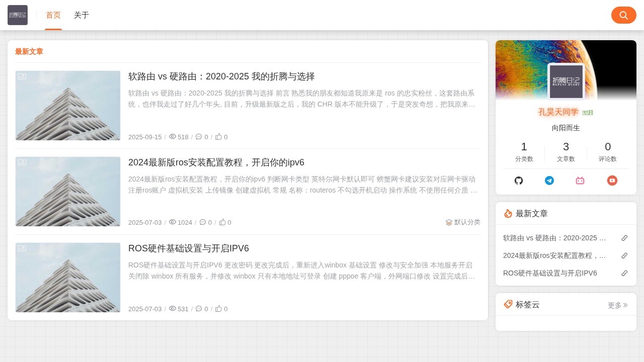This screenshot has height=362, width=644.
Task: Select the 最新文章 list tab
Action: [x=29, y=51]
